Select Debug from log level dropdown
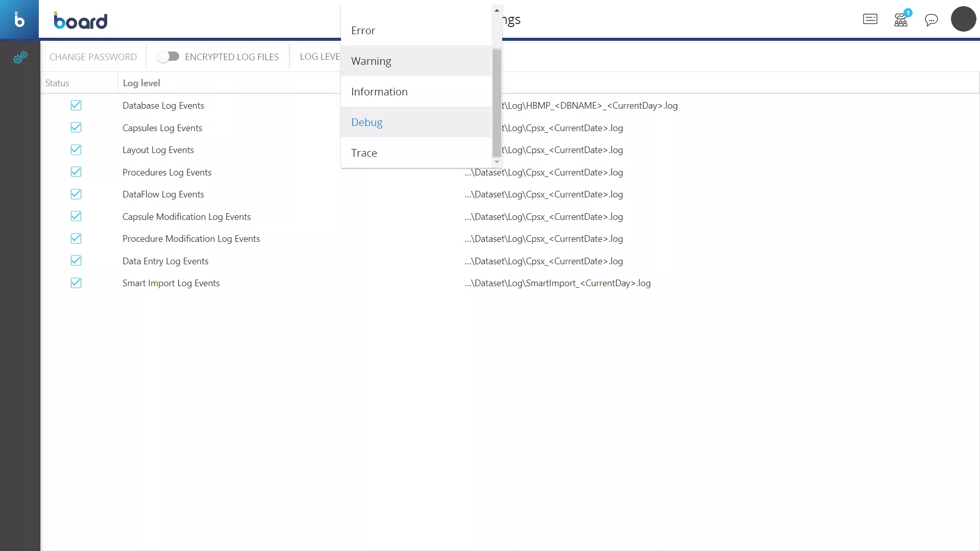980x551 pixels. point(367,122)
